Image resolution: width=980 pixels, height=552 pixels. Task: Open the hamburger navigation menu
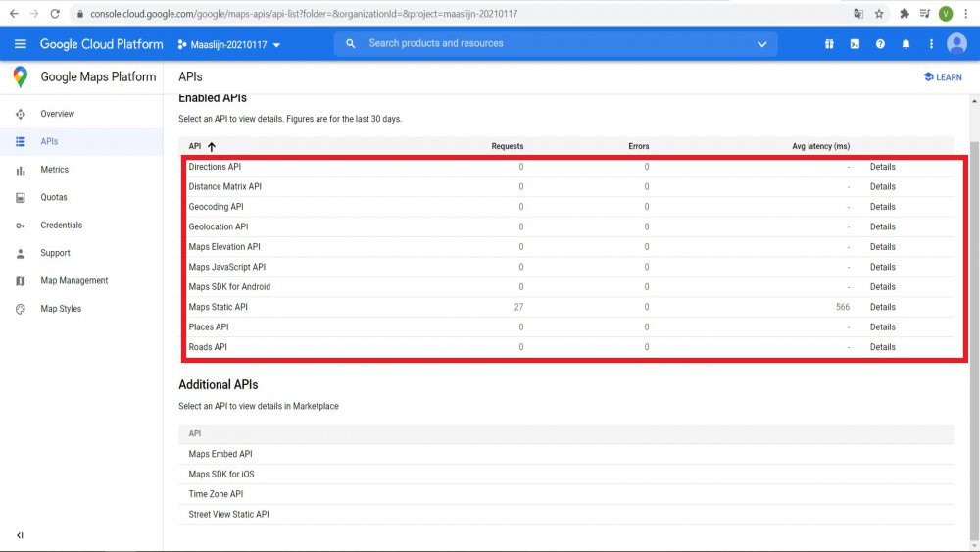(20, 44)
